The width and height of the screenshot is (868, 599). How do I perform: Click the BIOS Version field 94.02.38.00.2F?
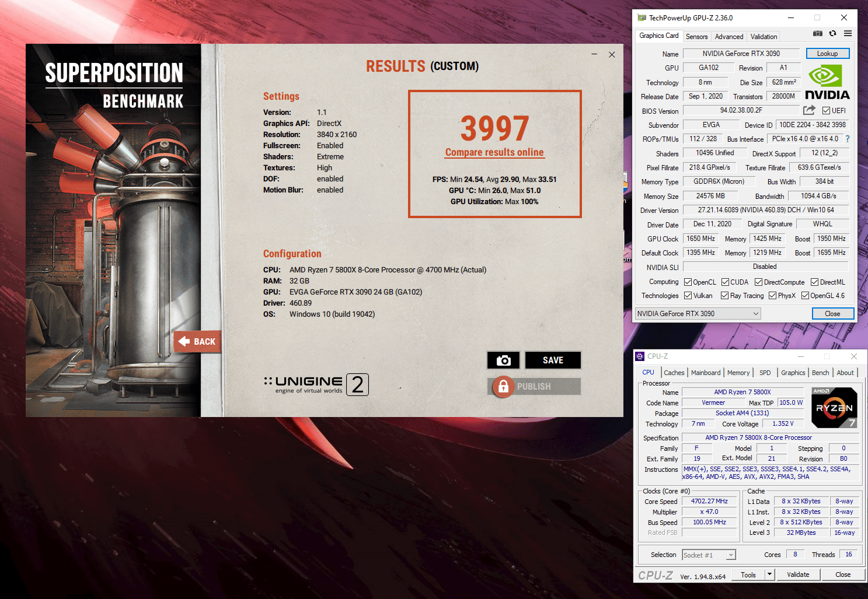point(741,110)
